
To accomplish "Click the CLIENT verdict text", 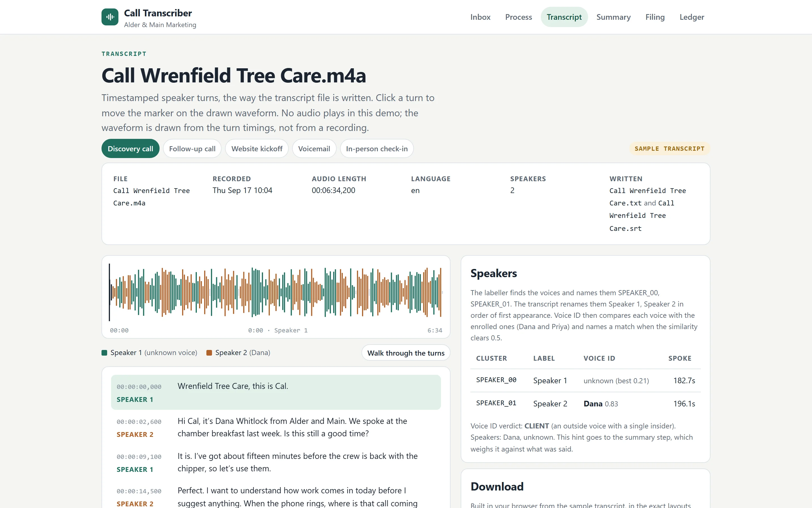I will (537, 426).
